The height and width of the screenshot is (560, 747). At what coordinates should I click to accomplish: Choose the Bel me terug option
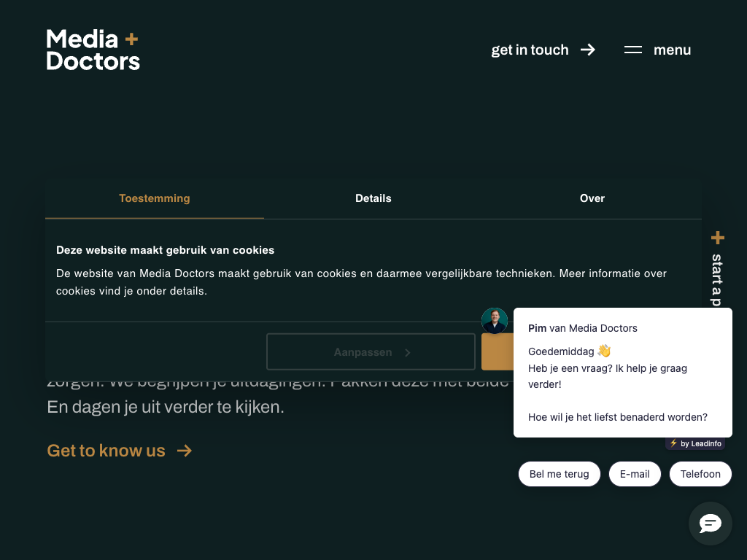pyautogui.click(x=559, y=474)
